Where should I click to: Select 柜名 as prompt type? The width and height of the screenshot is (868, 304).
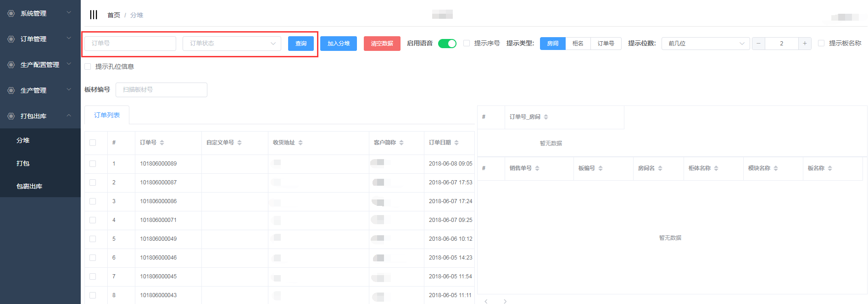578,44
